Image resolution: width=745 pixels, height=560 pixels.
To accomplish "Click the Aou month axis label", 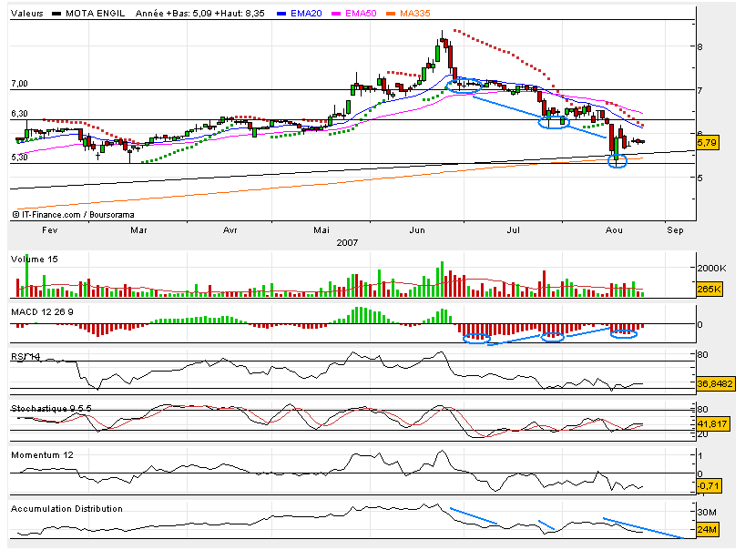I will [614, 230].
